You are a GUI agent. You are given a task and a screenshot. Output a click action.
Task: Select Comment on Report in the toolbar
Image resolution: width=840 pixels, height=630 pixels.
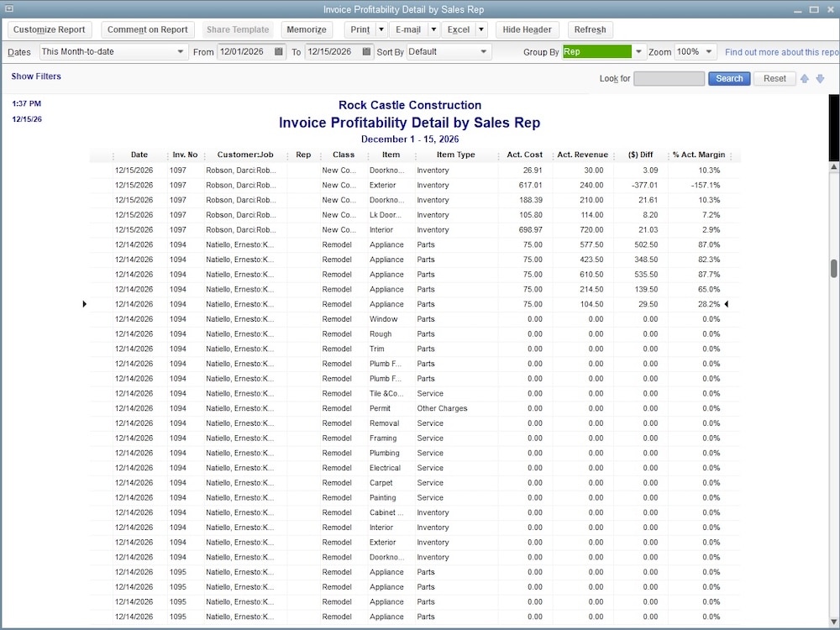point(147,29)
